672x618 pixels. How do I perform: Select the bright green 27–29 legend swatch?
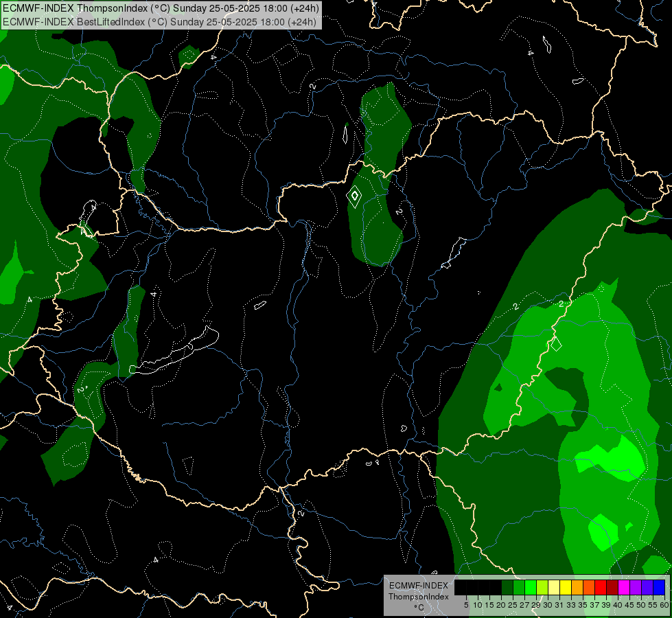(531, 587)
